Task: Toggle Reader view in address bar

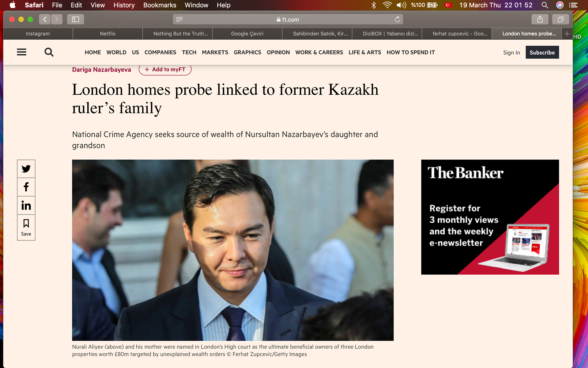Action: (x=179, y=19)
